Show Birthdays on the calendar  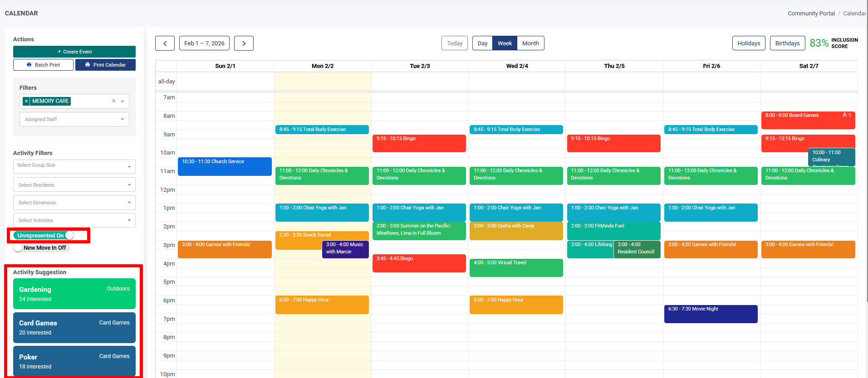coord(787,44)
